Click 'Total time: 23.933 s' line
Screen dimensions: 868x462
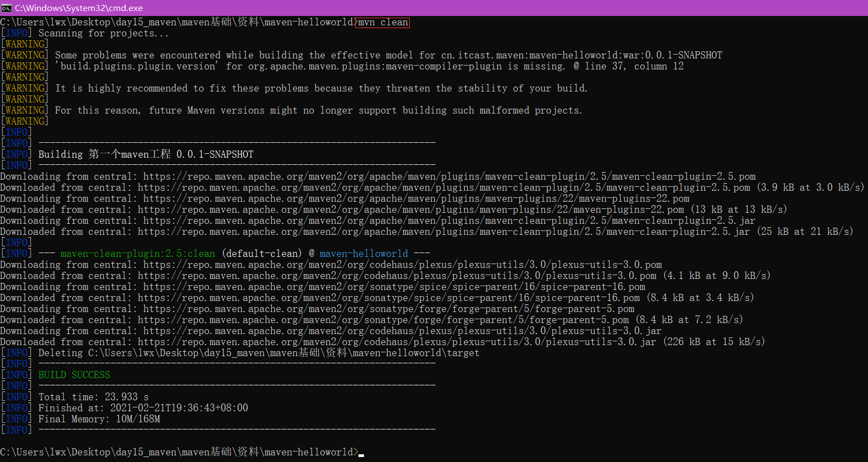(x=94, y=397)
